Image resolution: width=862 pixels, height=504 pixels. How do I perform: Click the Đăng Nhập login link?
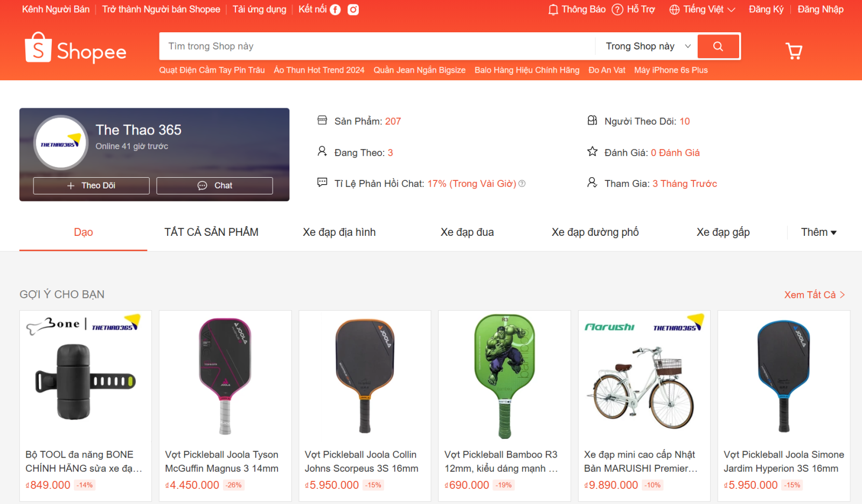[x=821, y=10]
